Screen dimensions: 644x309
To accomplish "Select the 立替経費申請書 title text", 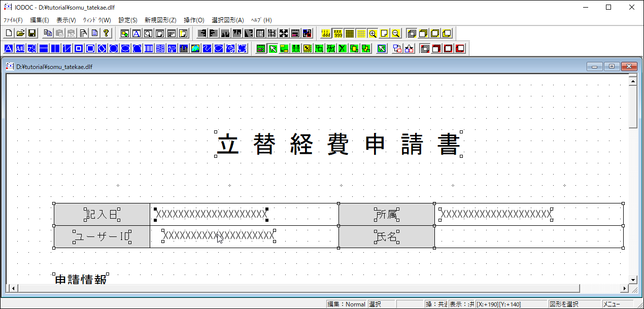I will pyautogui.click(x=338, y=145).
